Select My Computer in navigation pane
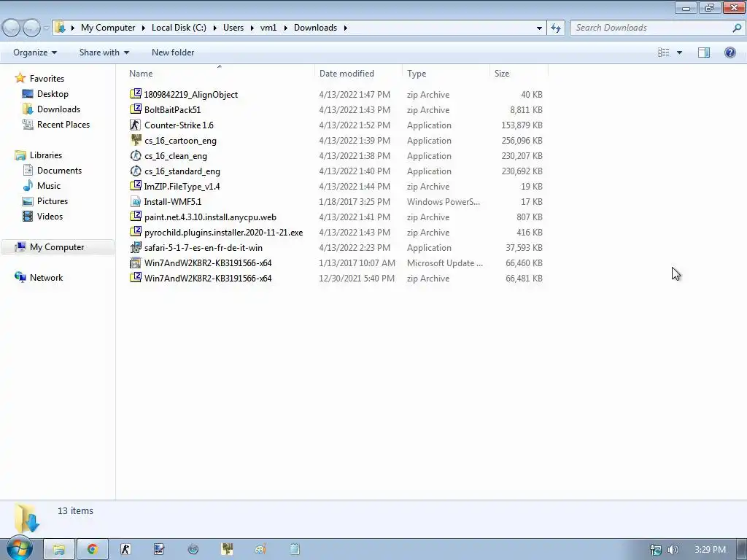This screenshot has height=560, width=747. coord(57,247)
